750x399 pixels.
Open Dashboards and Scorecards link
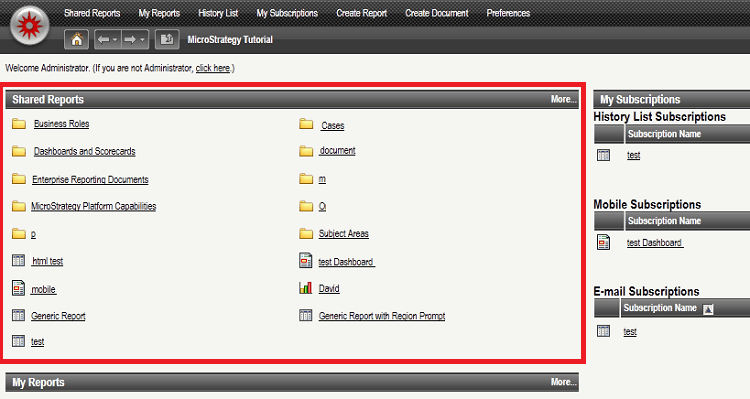(85, 151)
